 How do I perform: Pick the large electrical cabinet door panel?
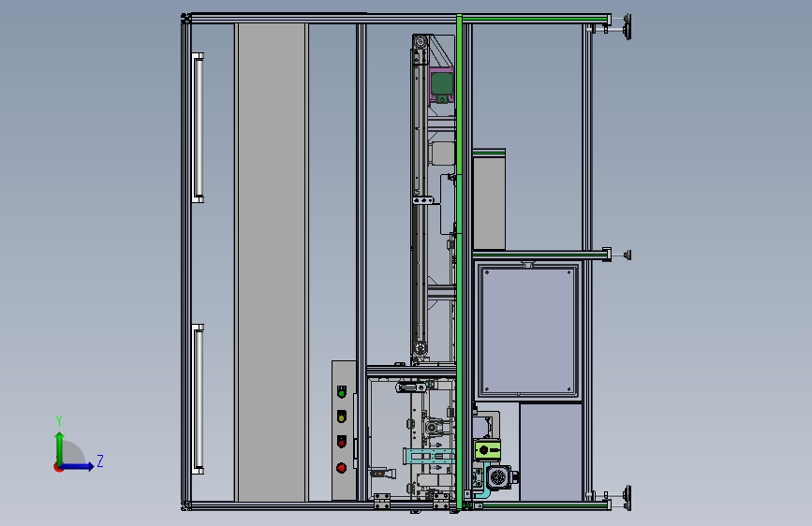pyautogui.click(x=527, y=330)
